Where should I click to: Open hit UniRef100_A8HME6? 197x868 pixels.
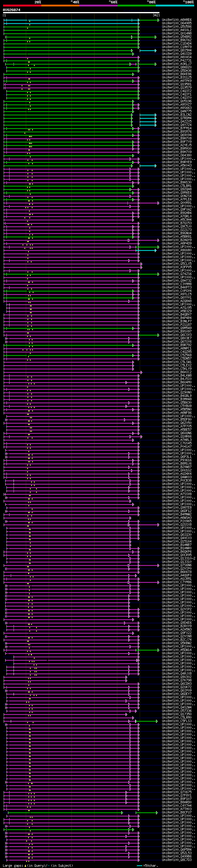(x=177, y=20)
